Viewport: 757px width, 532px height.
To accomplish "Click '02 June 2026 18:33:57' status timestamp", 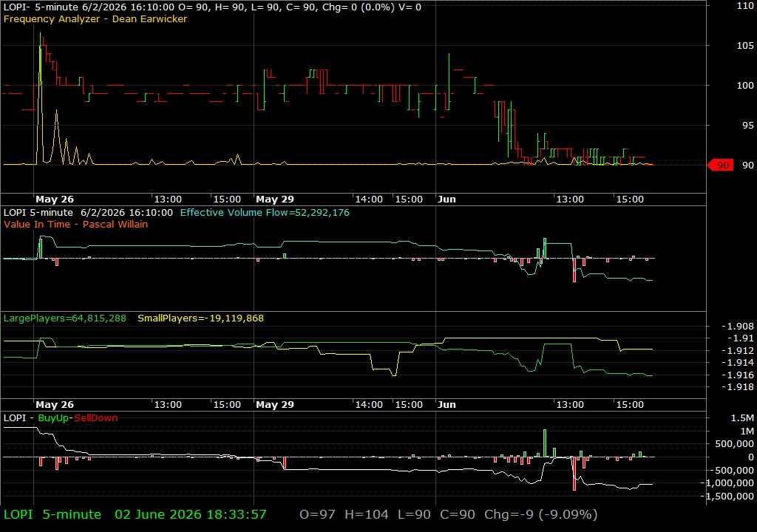I will 190,514.
